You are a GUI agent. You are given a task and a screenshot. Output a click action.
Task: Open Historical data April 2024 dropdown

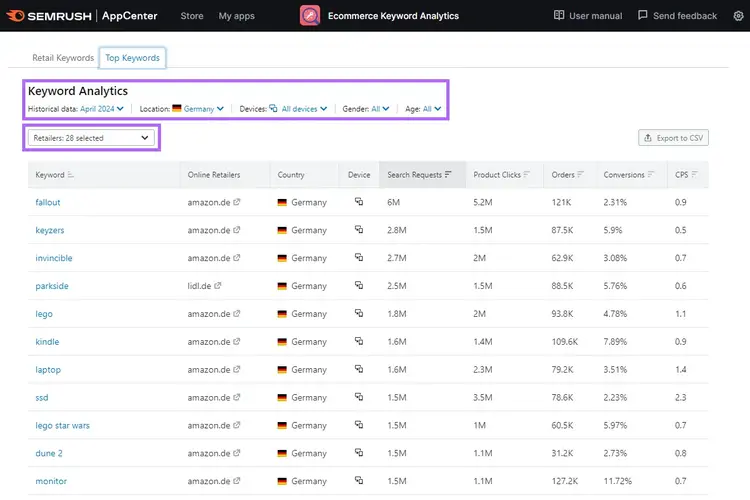pyautogui.click(x=102, y=109)
